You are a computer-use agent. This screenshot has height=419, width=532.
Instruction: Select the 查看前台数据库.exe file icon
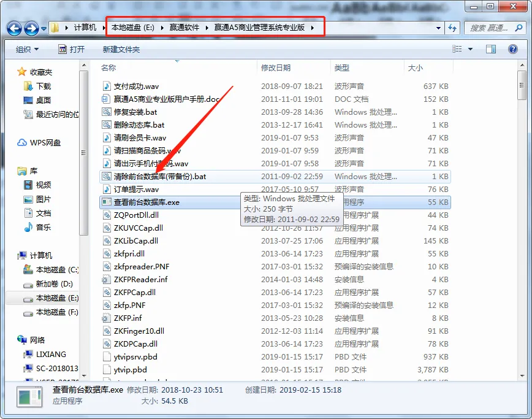[x=107, y=202]
